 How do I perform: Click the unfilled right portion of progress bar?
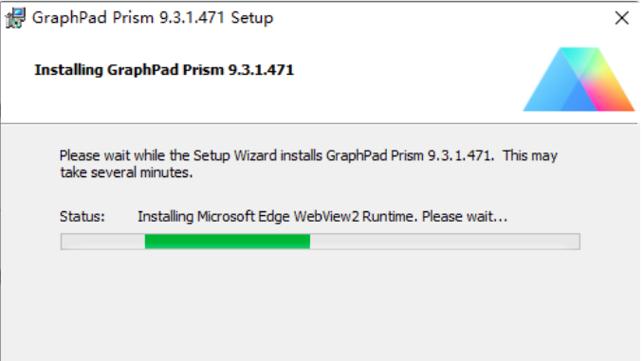click(445, 242)
